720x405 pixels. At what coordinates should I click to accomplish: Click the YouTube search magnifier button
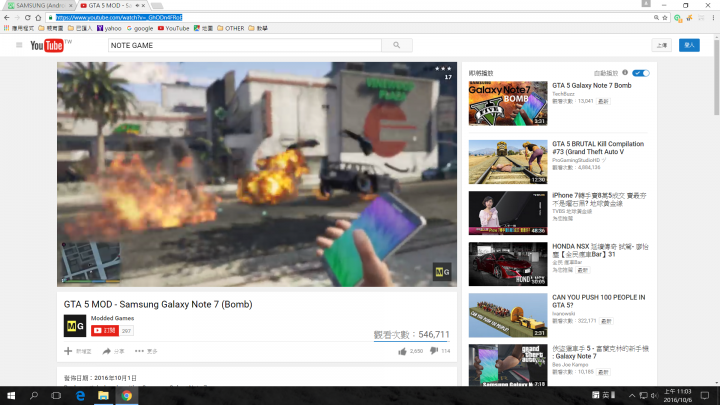pos(397,45)
